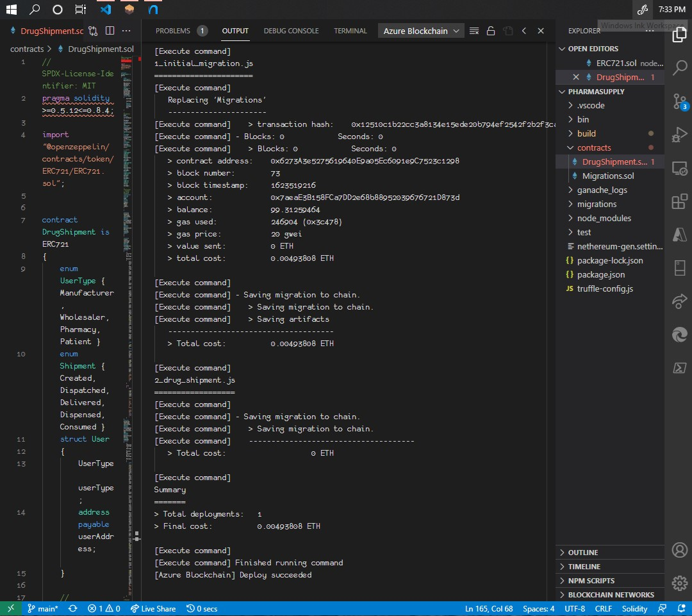Click the main branch indicator in status bar

tap(43, 609)
